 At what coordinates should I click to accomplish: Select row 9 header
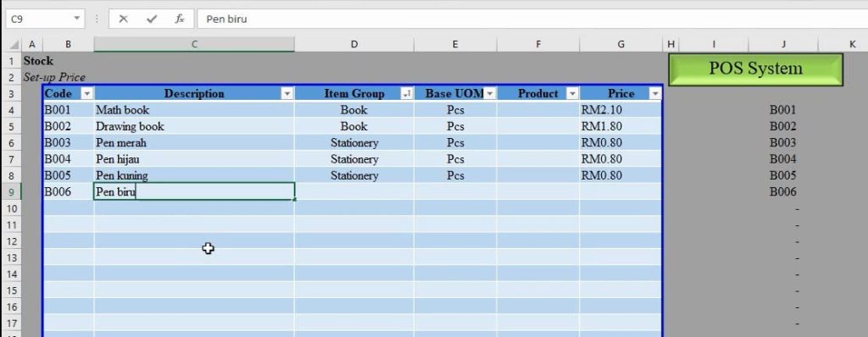coord(12,192)
